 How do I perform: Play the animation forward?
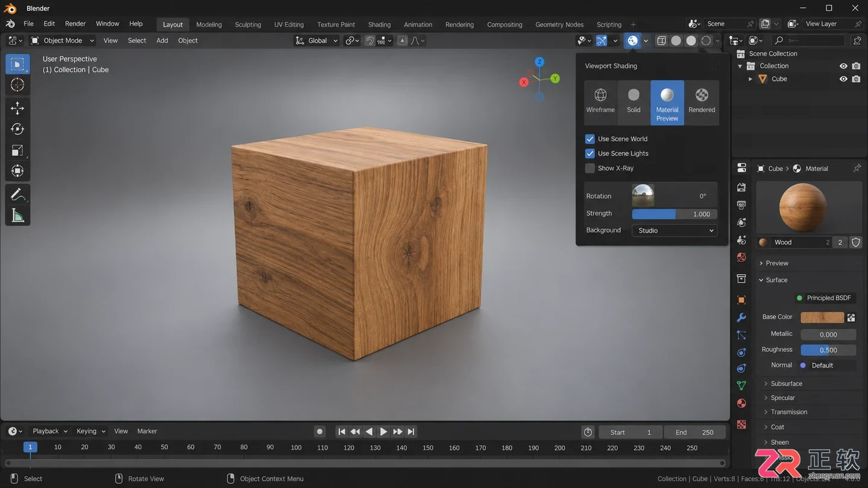383,431
